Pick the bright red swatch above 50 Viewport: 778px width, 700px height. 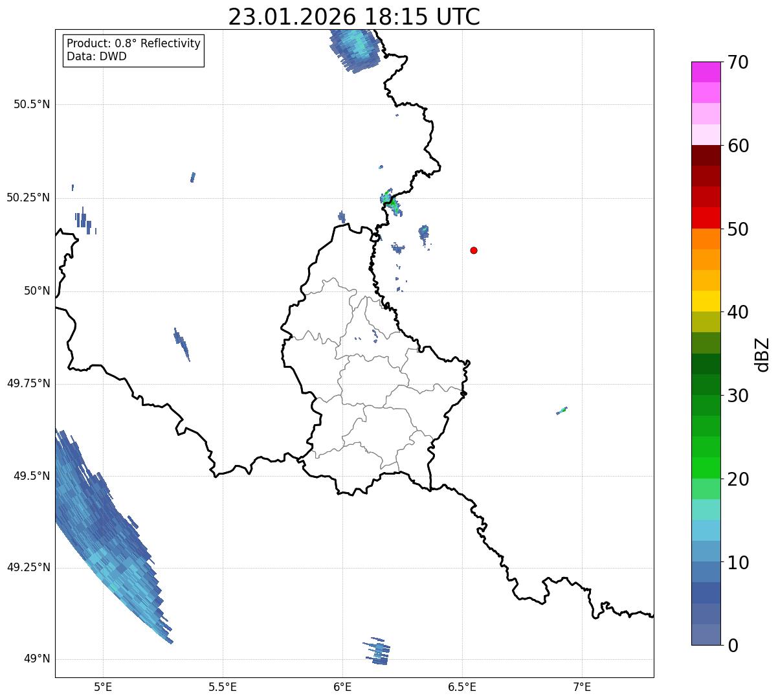[706, 218]
